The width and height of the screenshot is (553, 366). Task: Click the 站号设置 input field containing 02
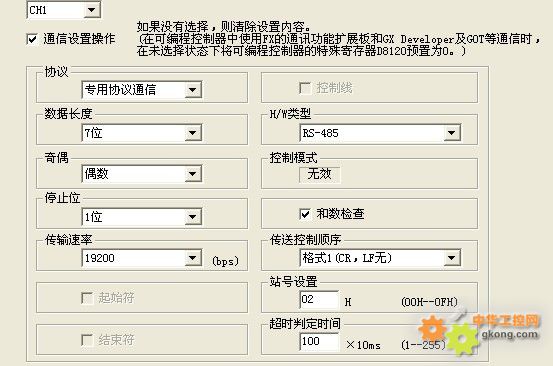[319, 300]
